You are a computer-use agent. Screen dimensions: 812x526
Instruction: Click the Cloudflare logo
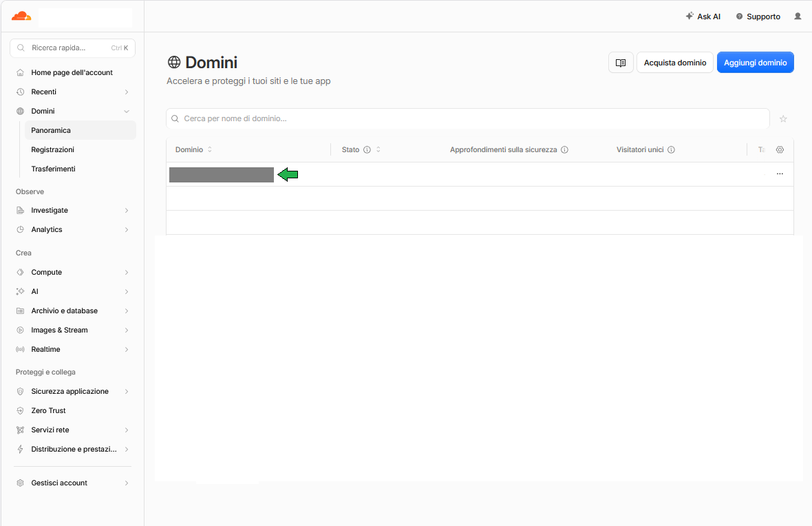coord(21,16)
